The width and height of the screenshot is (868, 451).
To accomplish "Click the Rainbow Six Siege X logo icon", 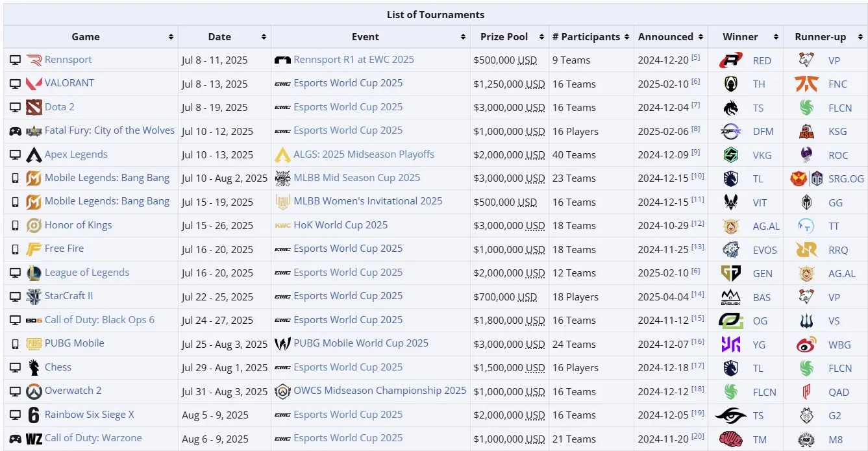I will tap(34, 415).
